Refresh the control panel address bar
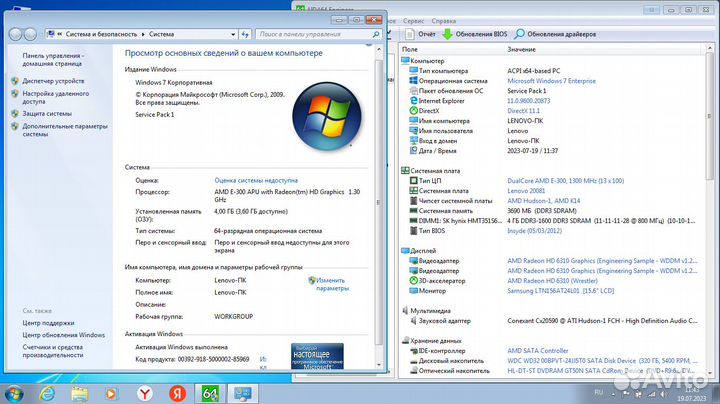Image resolution: width=720 pixels, height=404 pixels. (x=245, y=34)
